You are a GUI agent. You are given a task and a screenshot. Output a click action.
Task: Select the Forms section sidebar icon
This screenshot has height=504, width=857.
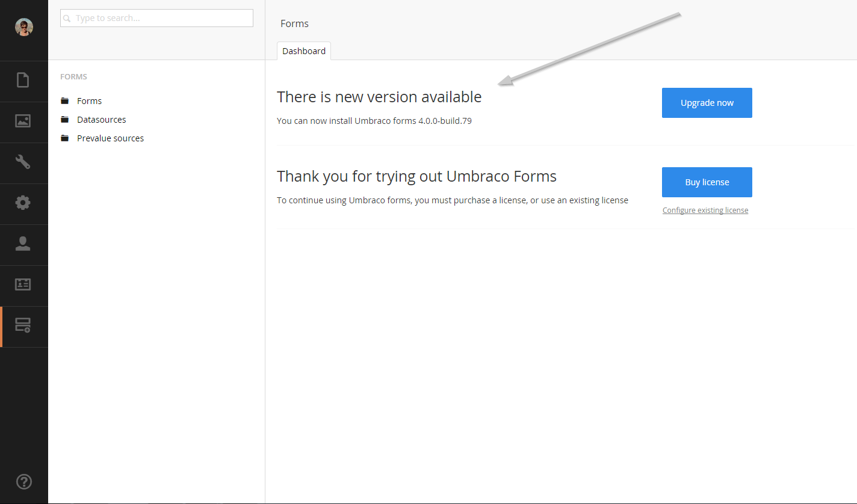(x=23, y=325)
